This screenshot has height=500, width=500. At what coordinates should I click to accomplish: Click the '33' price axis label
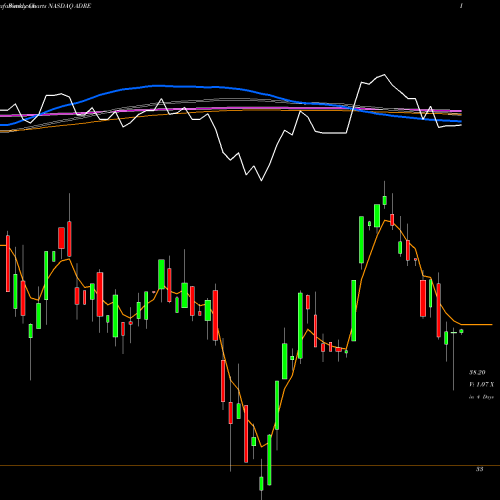click(x=479, y=469)
